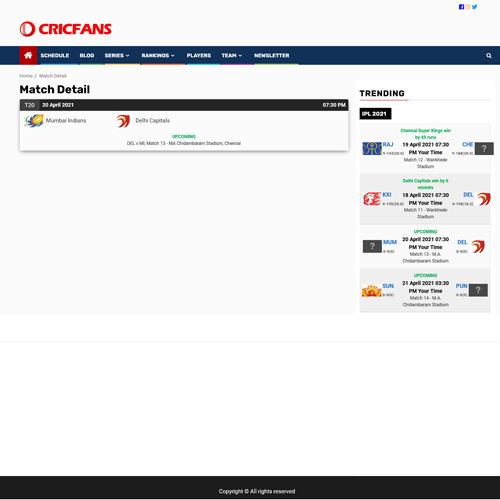Expand the Series dropdown menu
The height and width of the screenshot is (500, 500).
(x=117, y=55)
